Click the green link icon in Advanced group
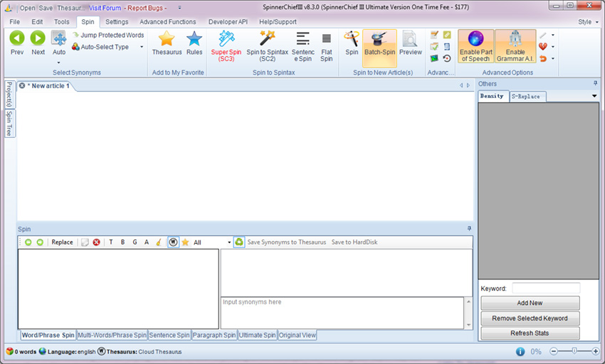The image size is (605, 364). coord(447,35)
